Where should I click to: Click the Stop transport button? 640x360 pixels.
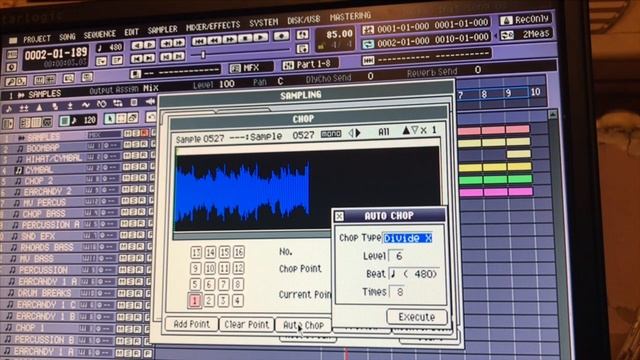click(x=244, y=39)
